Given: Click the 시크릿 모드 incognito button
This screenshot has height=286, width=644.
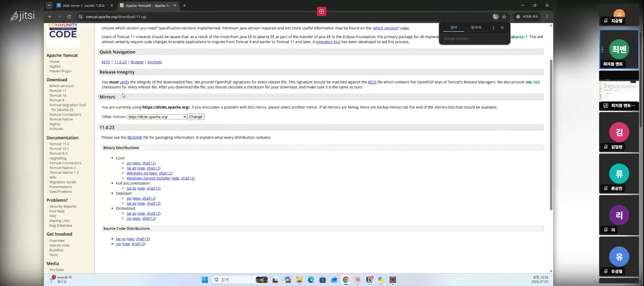Looking at the screenshot, I should point(527,16).
